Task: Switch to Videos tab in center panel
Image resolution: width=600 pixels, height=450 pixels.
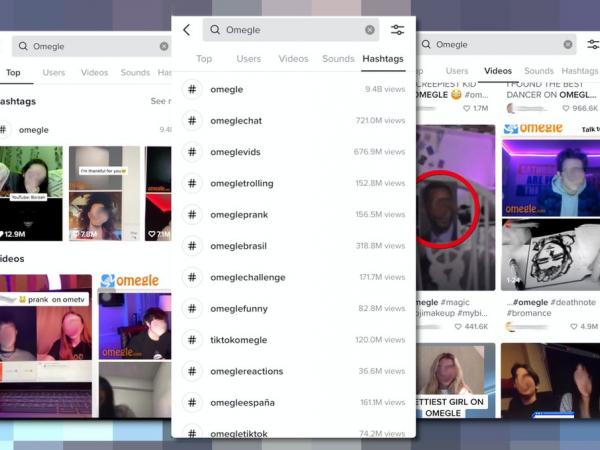Action: click(293, 59)
